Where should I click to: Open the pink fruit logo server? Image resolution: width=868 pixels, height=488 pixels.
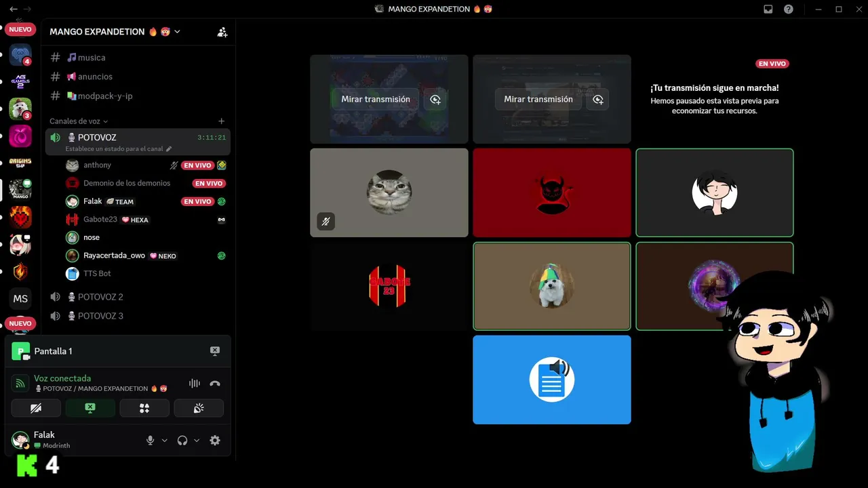coord(20,136)
